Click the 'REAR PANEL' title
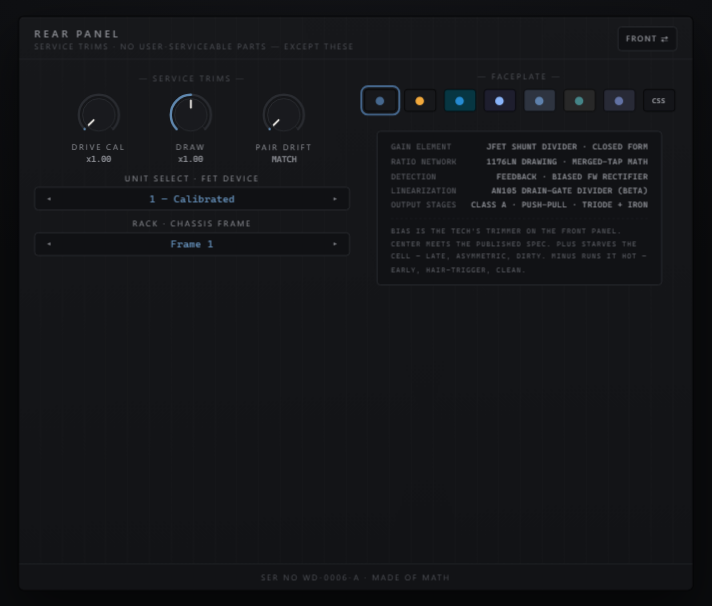The width and height of the screenshot is (712, 606). point(77,34)
